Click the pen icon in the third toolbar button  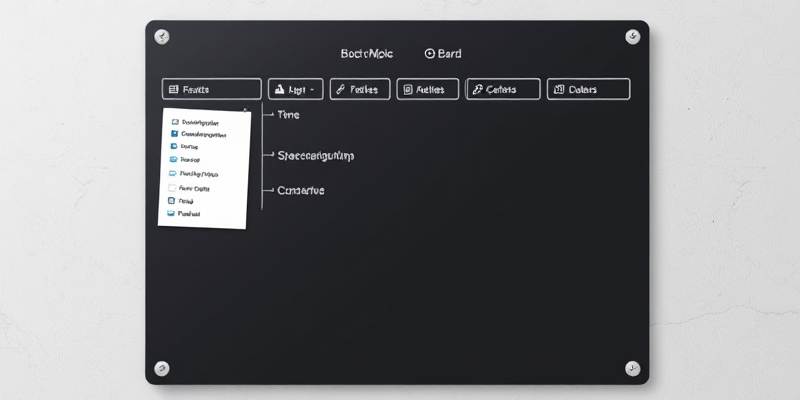pos(340,90)
